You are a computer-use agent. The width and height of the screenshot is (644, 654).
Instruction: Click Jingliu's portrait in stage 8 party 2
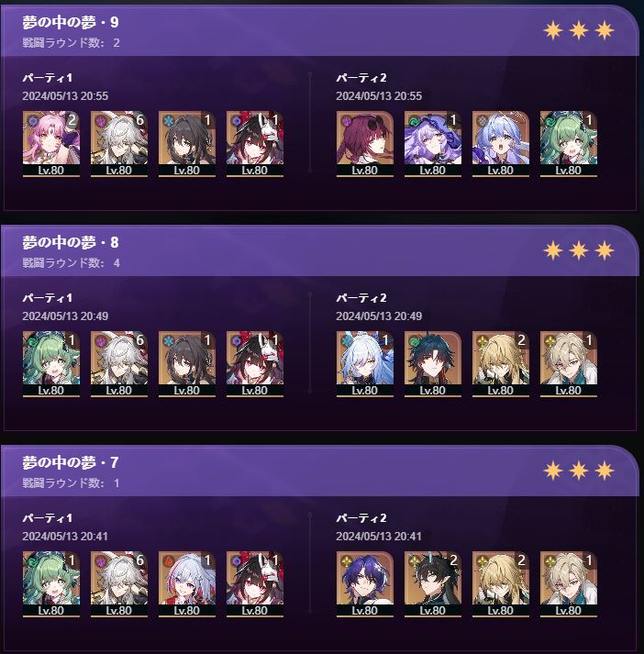(x=364, y=364)
